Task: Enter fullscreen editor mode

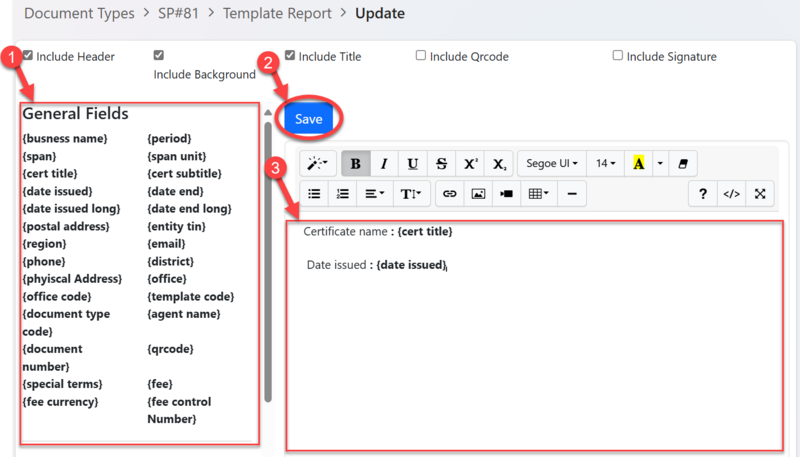Action: [x=760, y=194]
